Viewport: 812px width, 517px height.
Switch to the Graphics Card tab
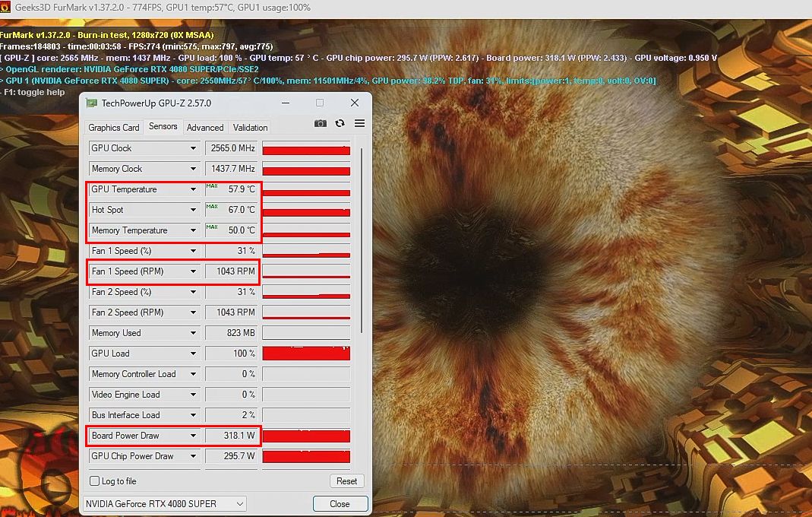(x=113, y=128)
